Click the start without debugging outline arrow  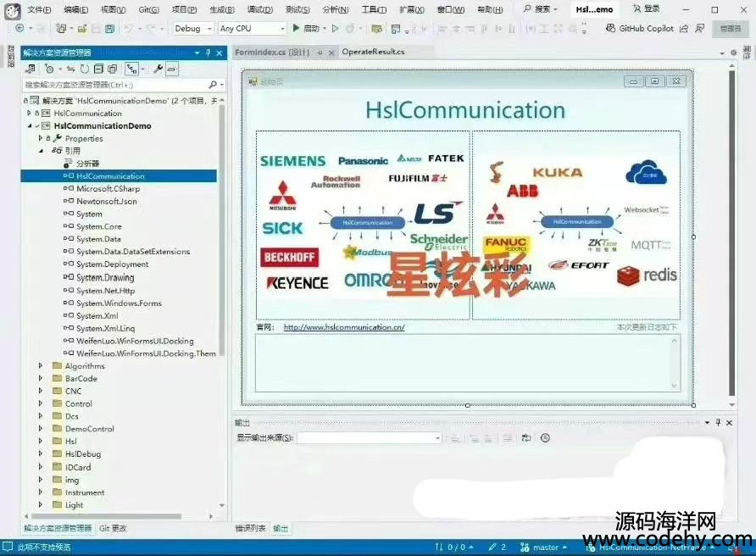335,29
